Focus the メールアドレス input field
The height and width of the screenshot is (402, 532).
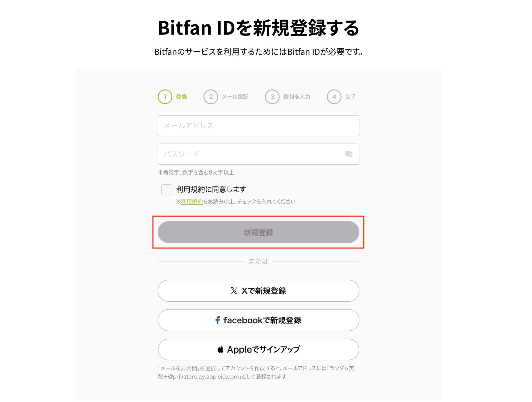tap(258, 126)
